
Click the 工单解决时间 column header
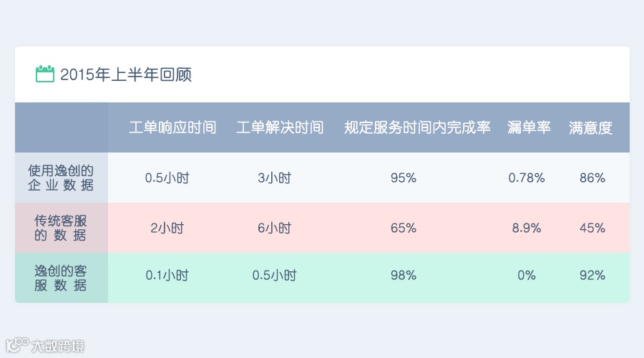pos(280,127)
